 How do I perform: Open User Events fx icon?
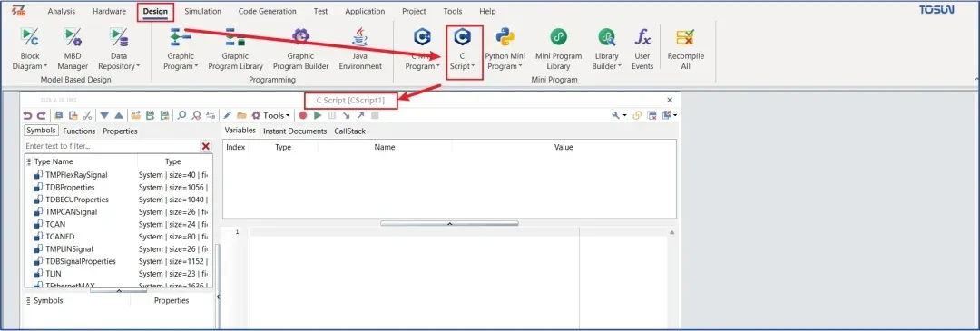(642, 37)
